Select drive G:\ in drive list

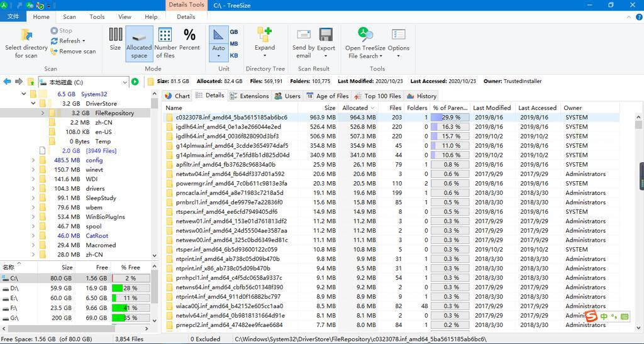75,318
